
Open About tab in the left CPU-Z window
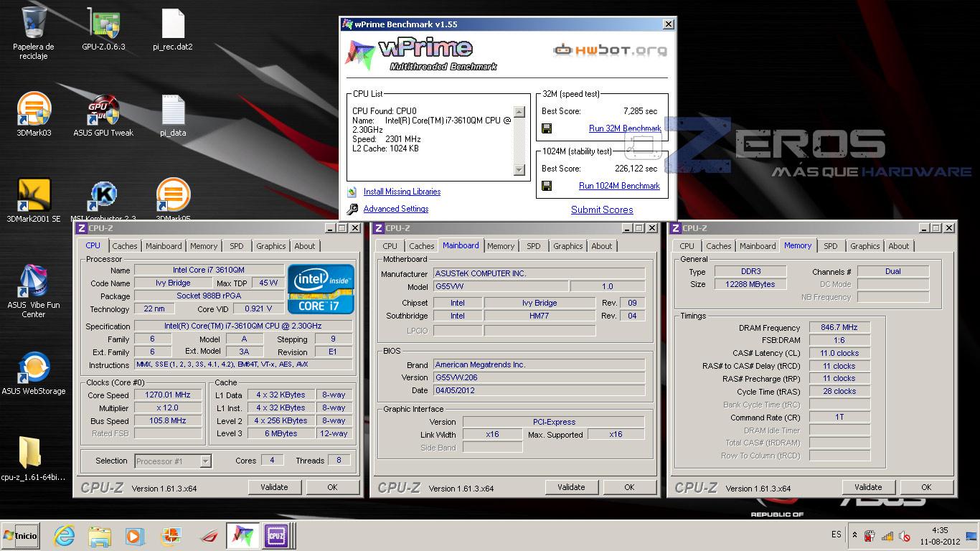point(305,246)
